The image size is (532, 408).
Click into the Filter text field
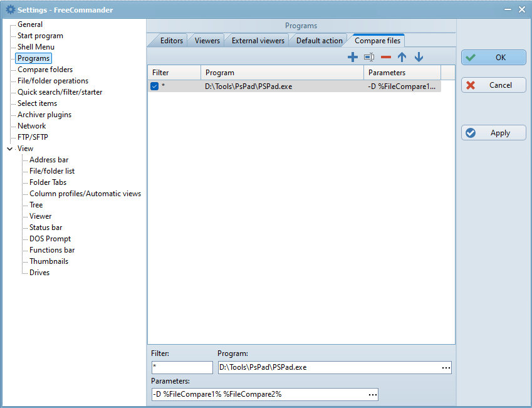tap(182, 368)
